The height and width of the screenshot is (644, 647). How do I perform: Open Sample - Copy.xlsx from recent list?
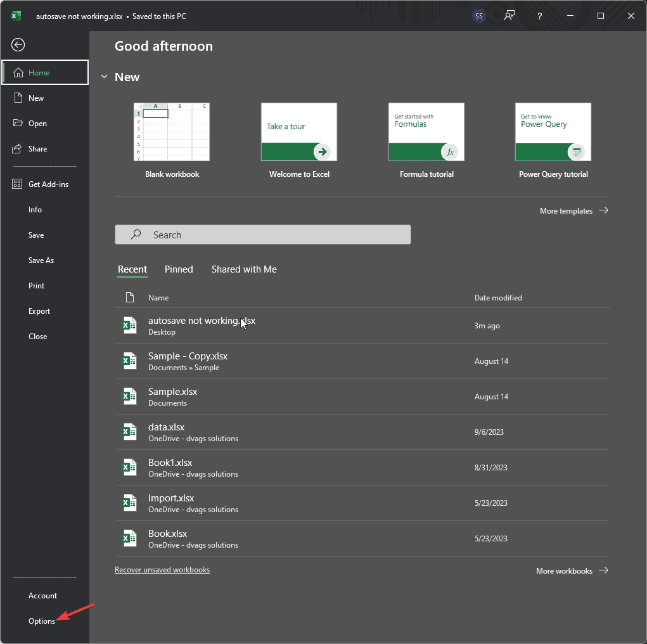click(x=188, y=356)
